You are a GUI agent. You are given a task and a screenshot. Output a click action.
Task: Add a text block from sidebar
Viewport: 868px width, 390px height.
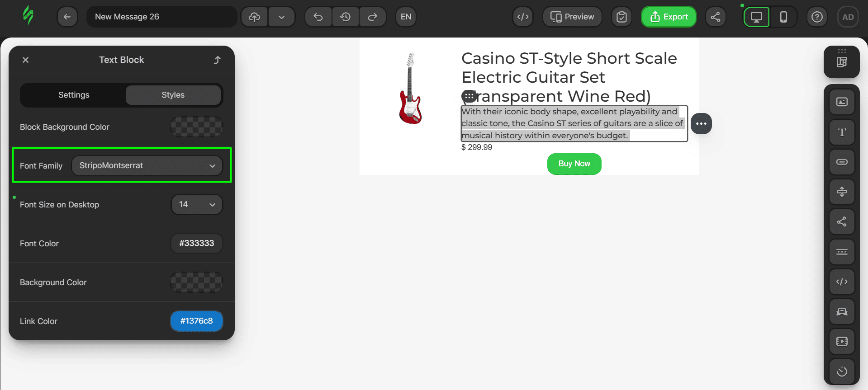pyautogui.click(x=841, y=132)
